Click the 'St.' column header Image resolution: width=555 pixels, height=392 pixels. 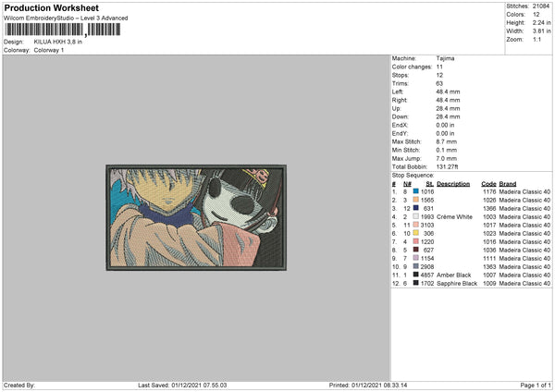coord(430,184)
